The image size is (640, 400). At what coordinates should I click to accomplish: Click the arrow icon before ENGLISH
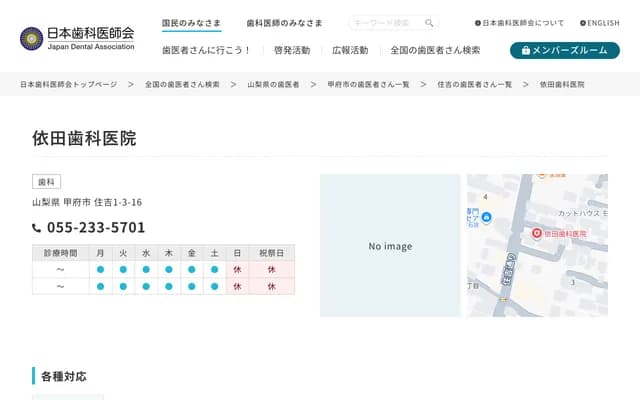(x=583, y=23)
